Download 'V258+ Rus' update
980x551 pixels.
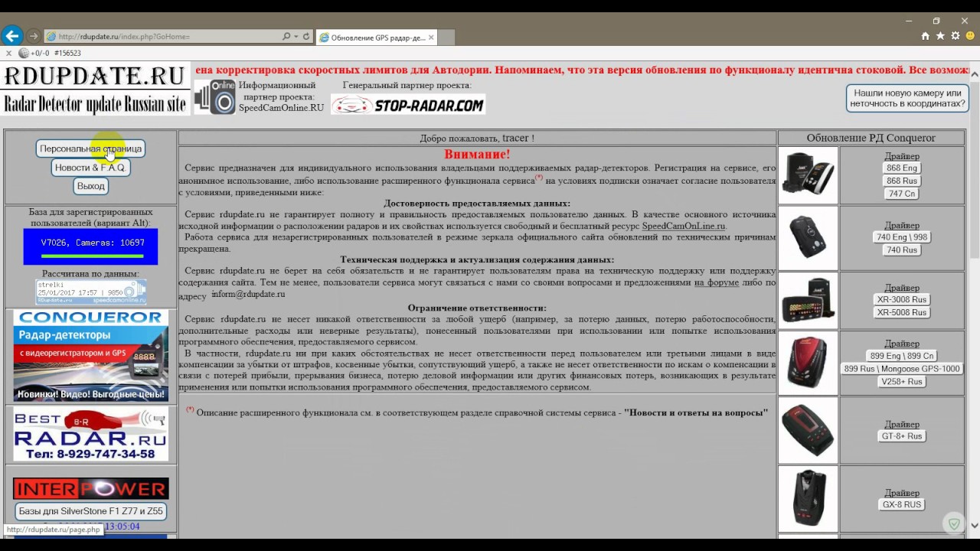pos(901,381)
